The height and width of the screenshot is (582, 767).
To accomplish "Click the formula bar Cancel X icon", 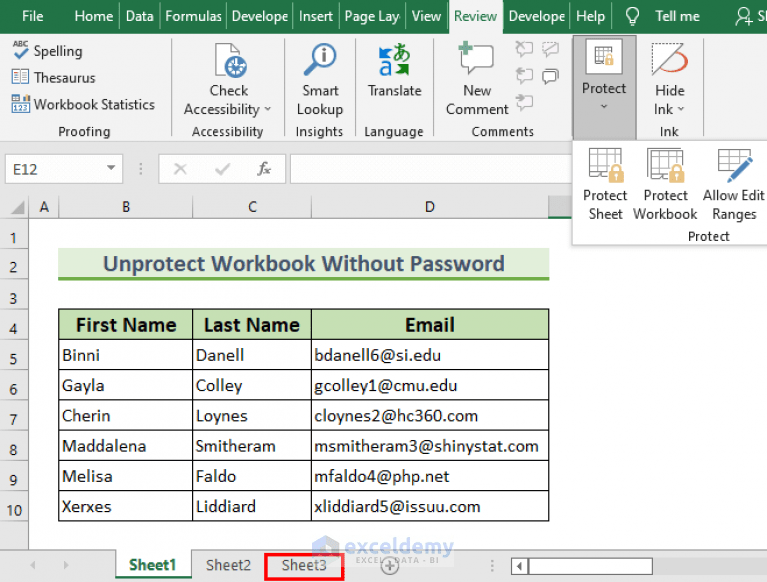I will tap(180, 169).
